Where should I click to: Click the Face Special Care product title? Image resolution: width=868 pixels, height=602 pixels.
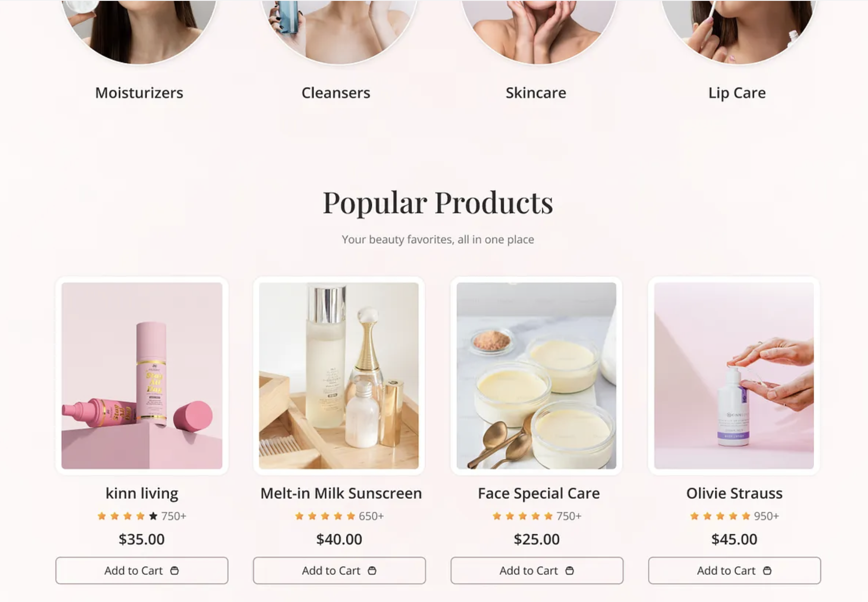pos(538,493)
